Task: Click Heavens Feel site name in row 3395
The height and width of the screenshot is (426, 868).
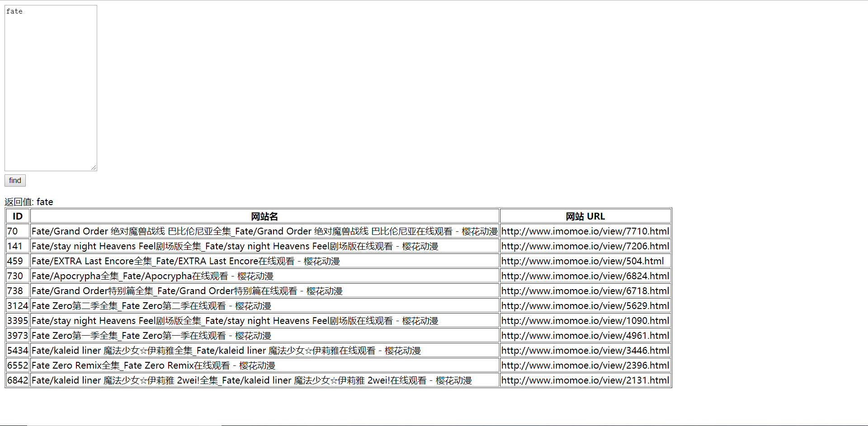Action: 264,321
